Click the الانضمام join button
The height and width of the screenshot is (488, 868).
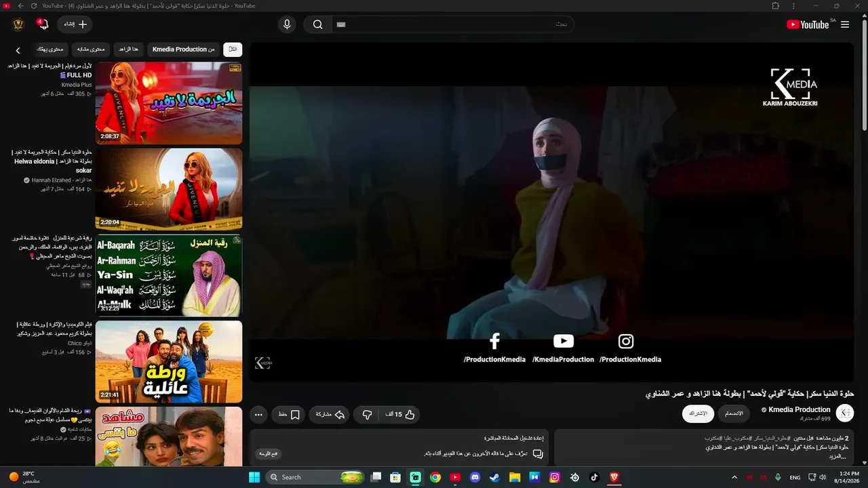click(734, 413)
